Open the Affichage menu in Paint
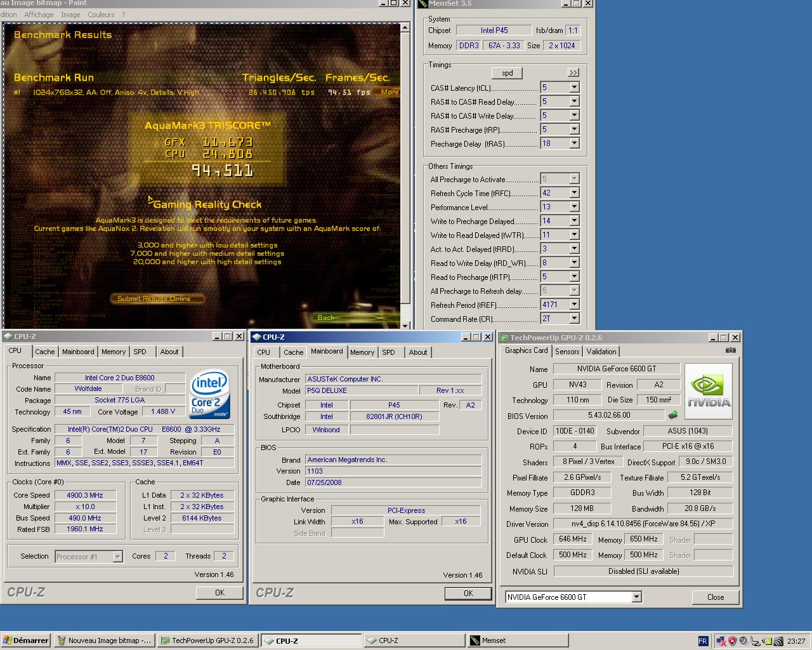 39,15
